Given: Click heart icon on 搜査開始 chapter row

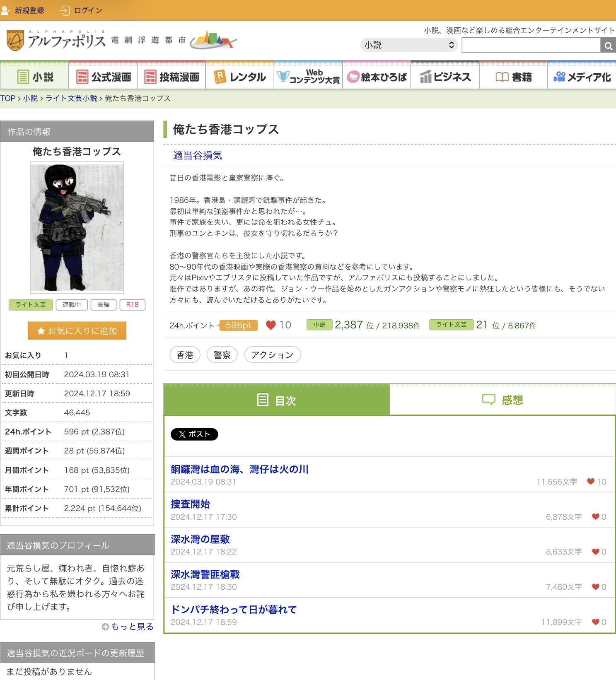Looking at the screenshot, I should point(595,516).
